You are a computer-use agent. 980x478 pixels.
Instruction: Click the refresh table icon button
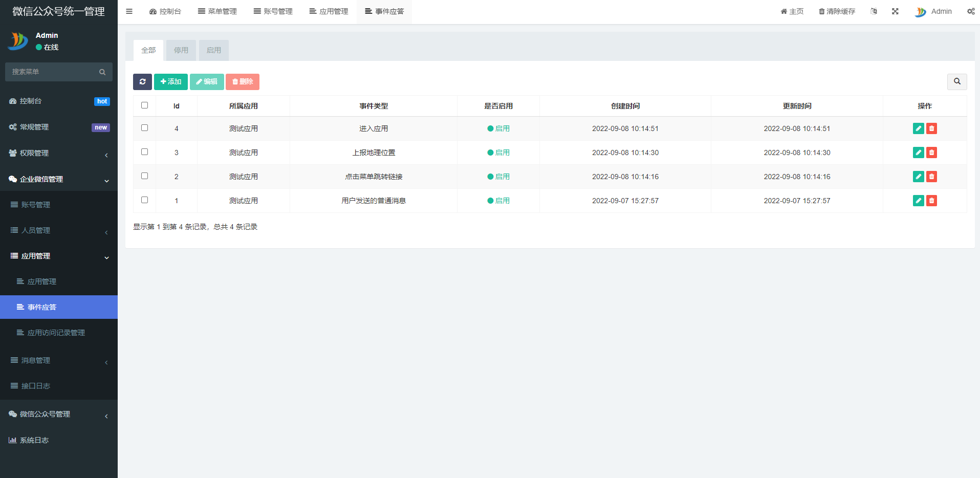[142, 82]
